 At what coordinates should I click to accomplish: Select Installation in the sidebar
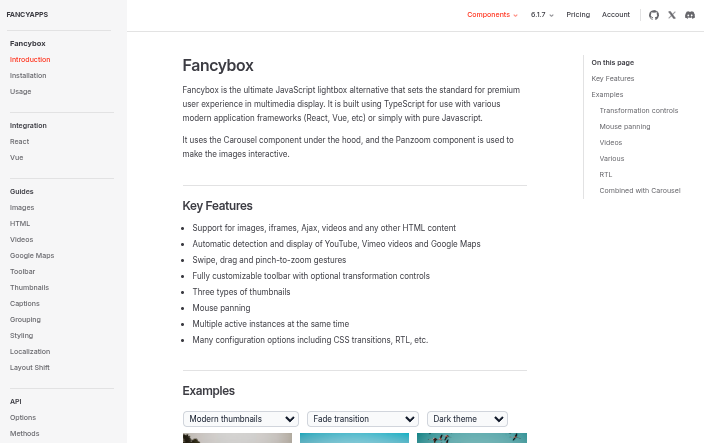tap(28, 75)
